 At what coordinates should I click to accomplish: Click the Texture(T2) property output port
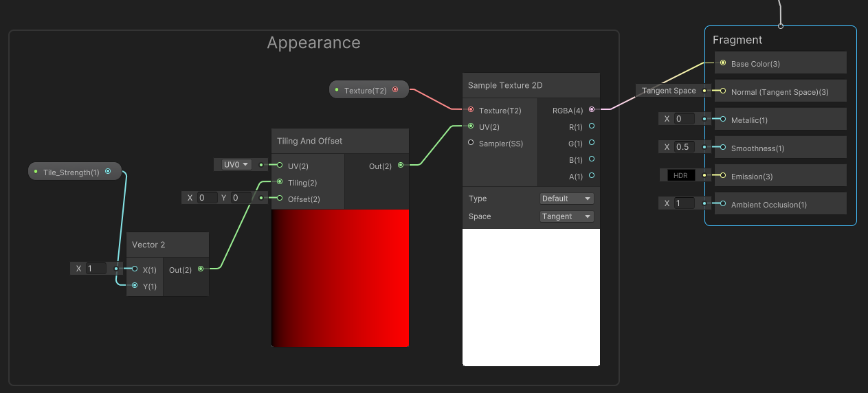tap(395, 90)
